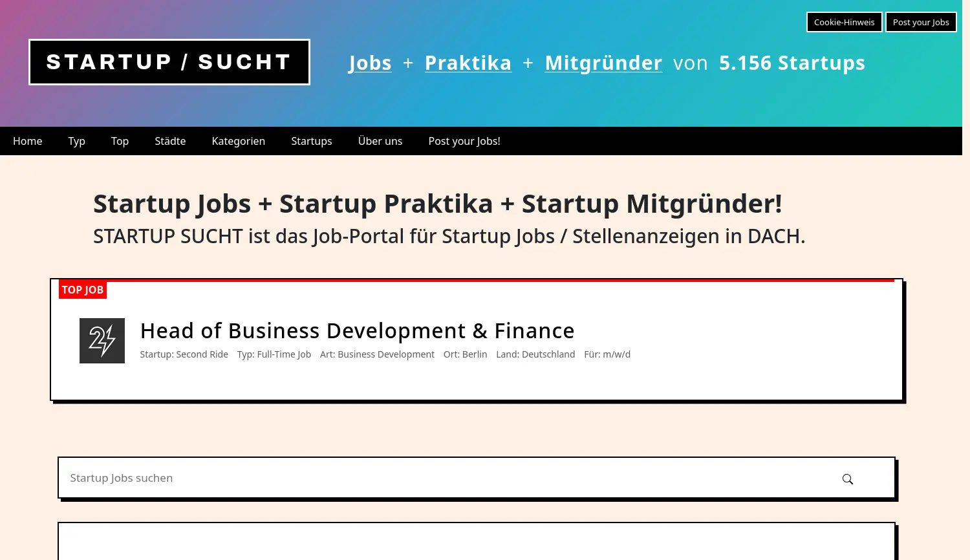The height and width of the screenshot is (560, 970).
Task: Click the search magnifier icon
Action: [847, 479]
